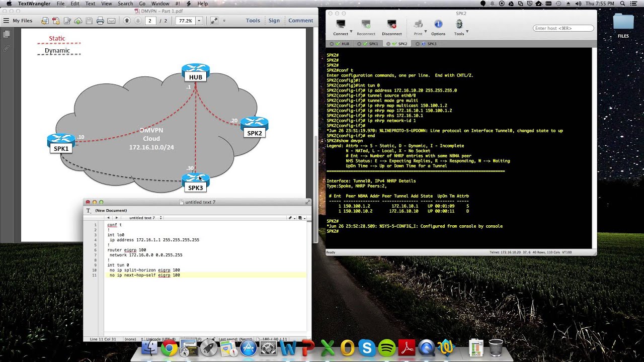This screenshot has width=644, height=362.
Task: Open terminal Options via the blue info icon
Action: (438, 24)
